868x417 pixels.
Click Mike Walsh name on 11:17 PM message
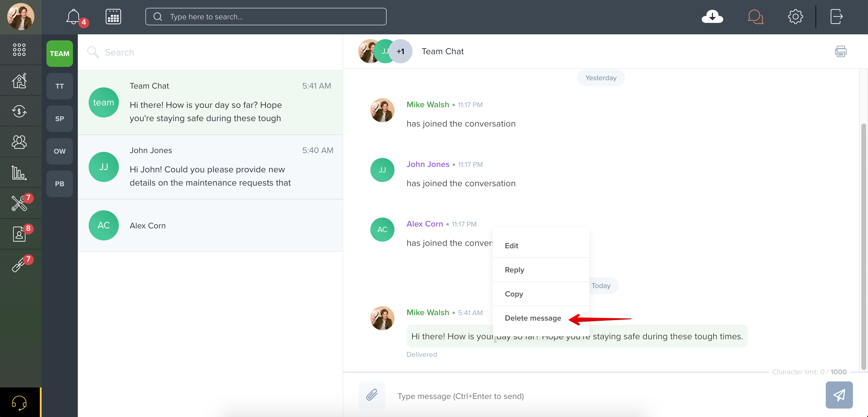pos(428,105)
